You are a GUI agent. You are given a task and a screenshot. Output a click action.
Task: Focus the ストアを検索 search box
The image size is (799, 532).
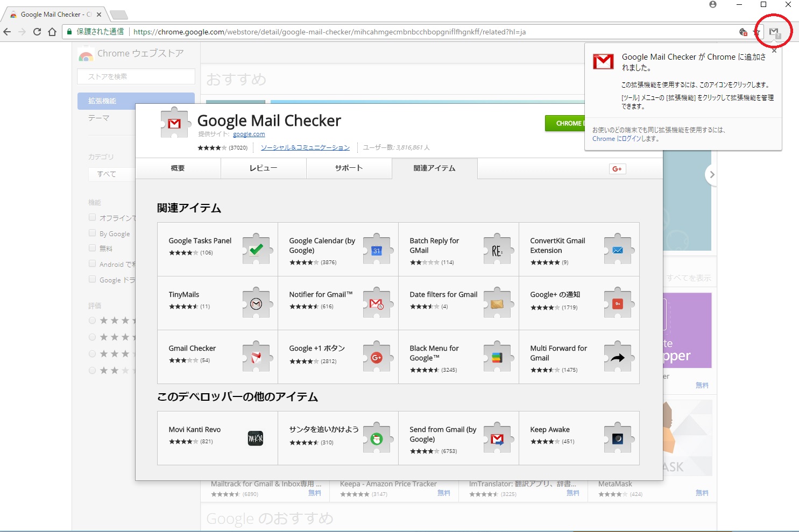(136, 76)
